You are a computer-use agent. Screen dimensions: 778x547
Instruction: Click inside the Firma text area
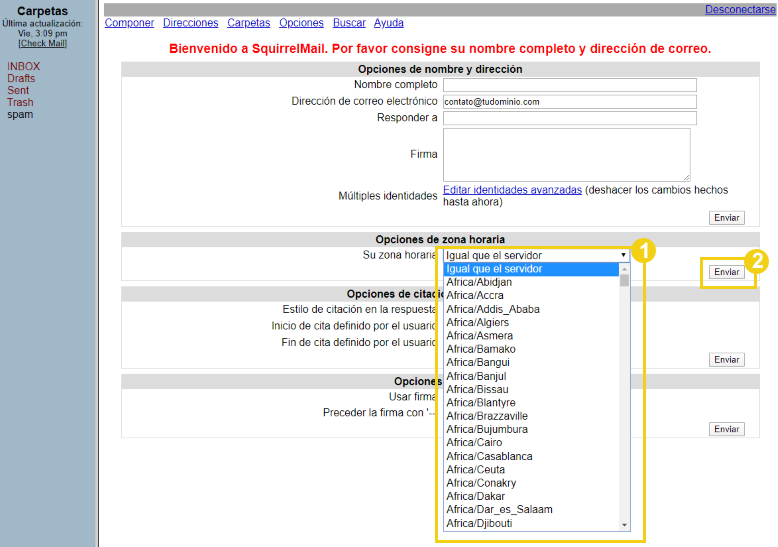[567, 155]
